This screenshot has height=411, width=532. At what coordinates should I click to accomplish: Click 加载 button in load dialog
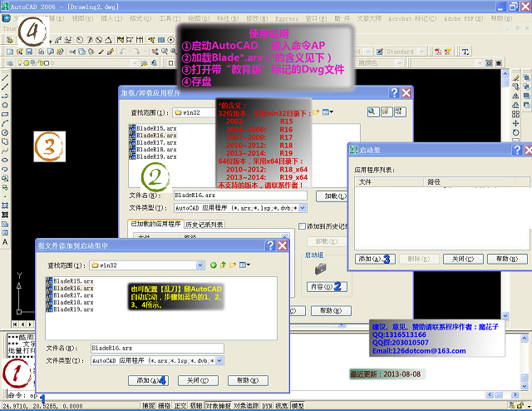click(333, 196)
